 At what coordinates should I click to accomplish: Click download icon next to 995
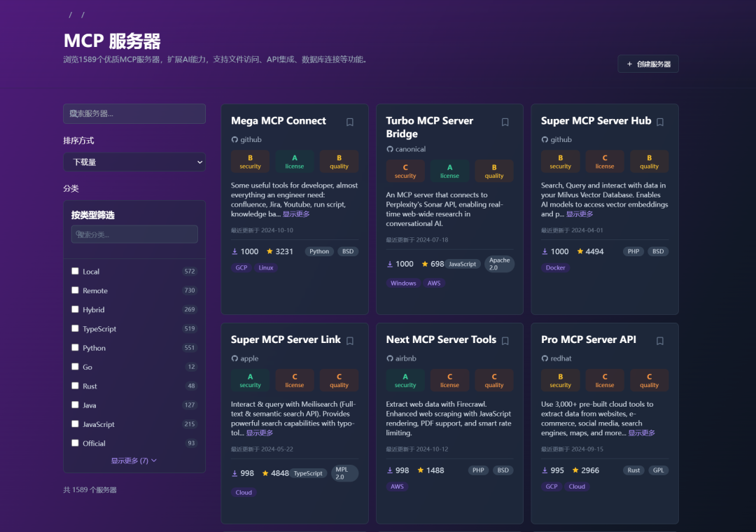(x=545, y=470)
